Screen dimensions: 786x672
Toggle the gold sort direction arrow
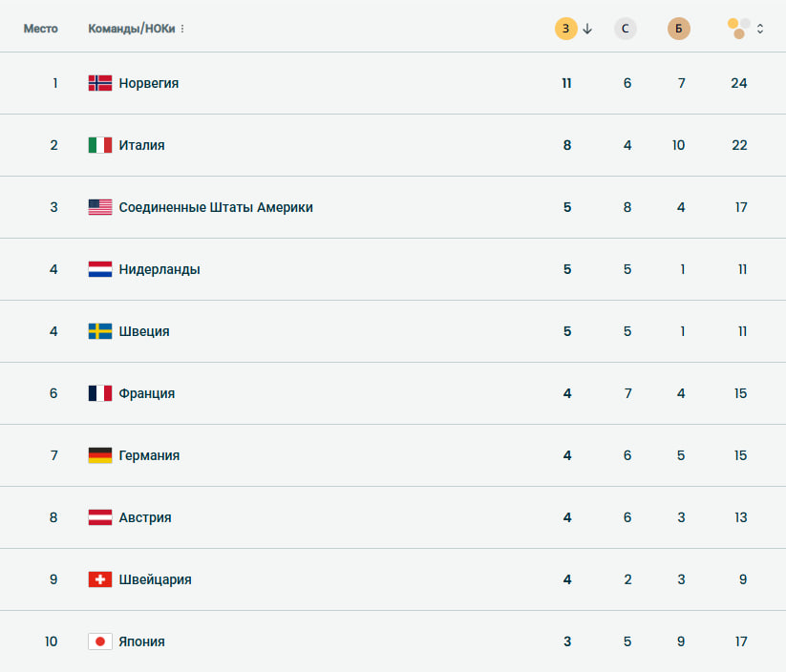pos(587,29)
